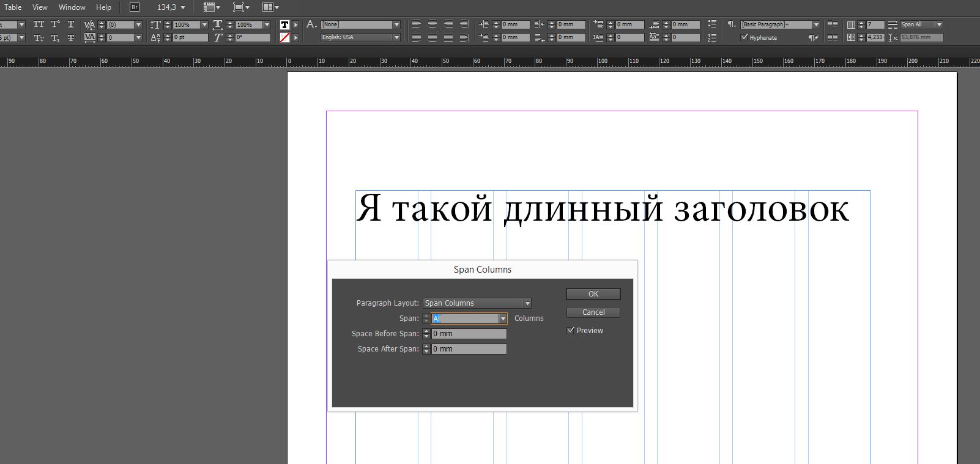Viewport: 980px width, 464px height.
Task: Click the Align center icon
Action: click(x=432, y=24)
